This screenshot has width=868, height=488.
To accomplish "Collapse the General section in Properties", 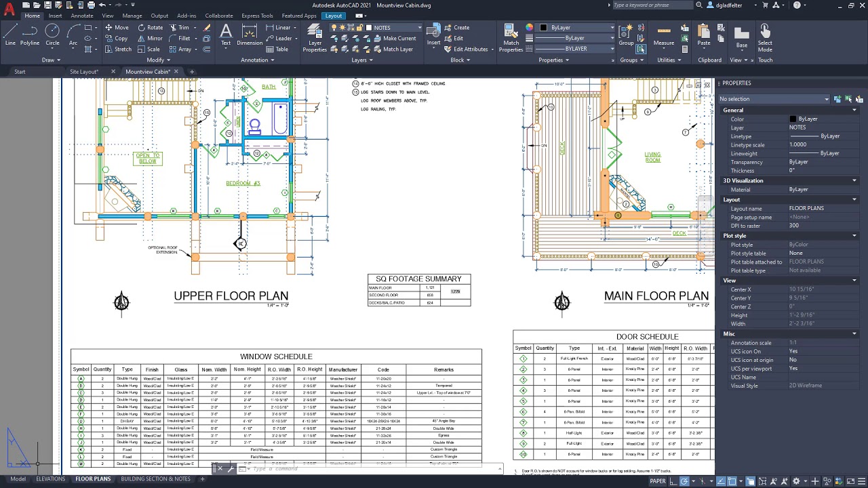I will (x=854, y=110).
